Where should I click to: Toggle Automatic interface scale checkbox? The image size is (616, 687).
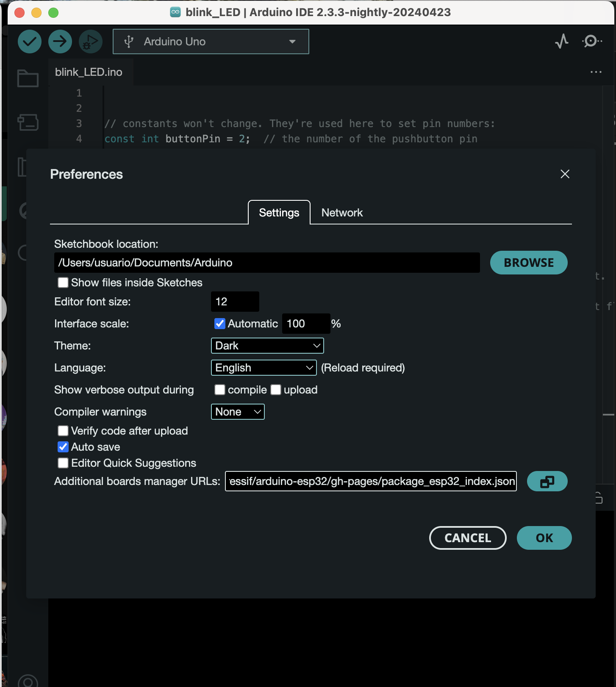(x=220, y=324)
